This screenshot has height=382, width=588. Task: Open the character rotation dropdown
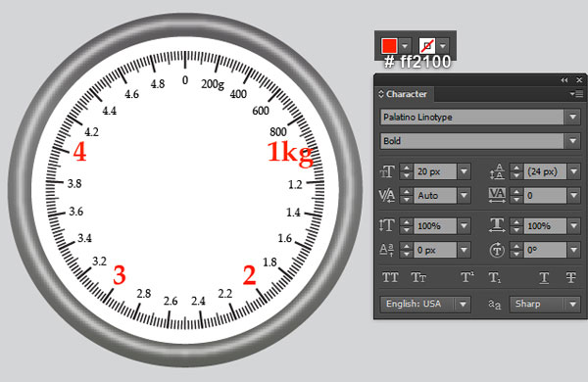(573, 250)
